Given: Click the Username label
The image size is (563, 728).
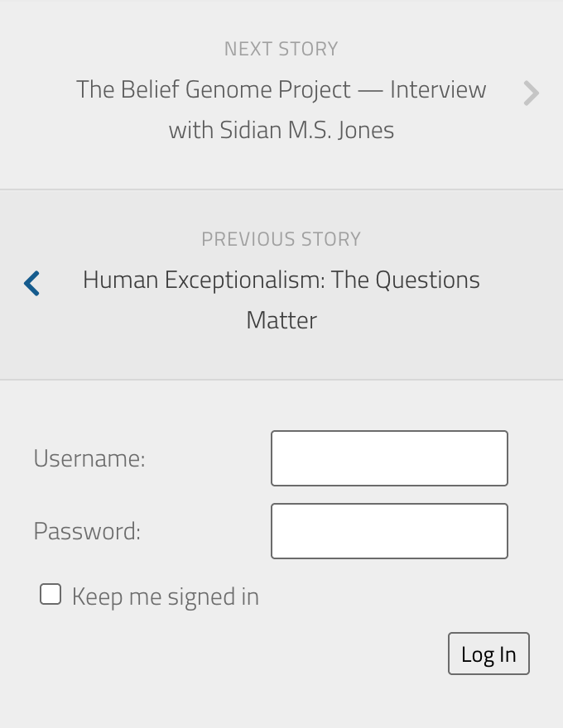Looking at the screenshot, I should [88, 458].
